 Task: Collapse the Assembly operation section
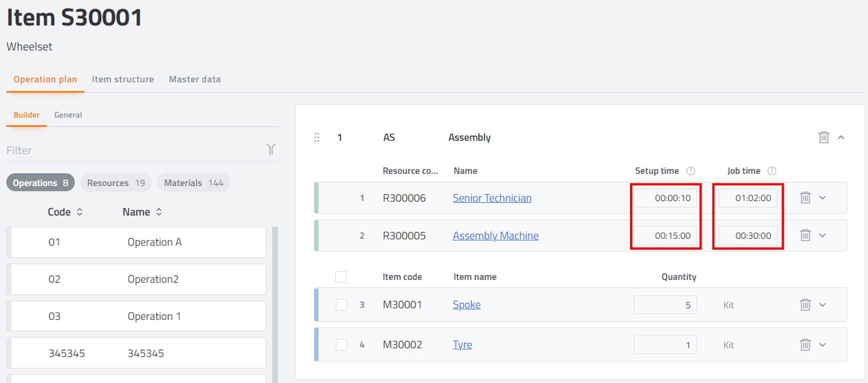(x=841, y=137)
